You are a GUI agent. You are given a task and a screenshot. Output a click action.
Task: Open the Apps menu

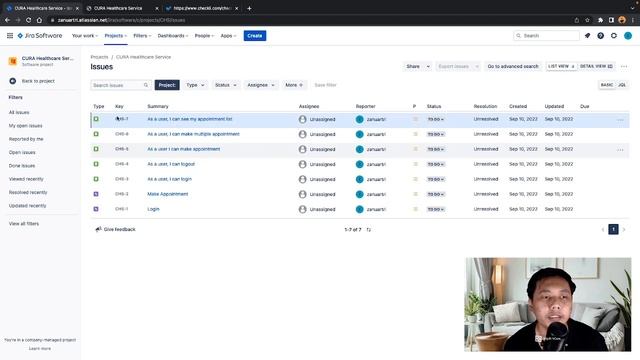228,36
